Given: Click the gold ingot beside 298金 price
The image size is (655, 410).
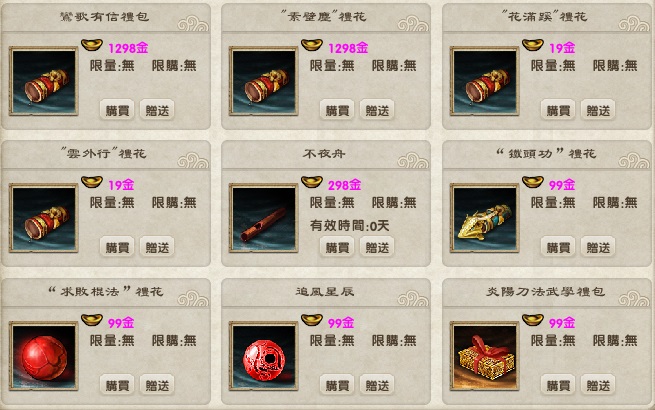Looking at the screenshot, I should click(312, 182).
